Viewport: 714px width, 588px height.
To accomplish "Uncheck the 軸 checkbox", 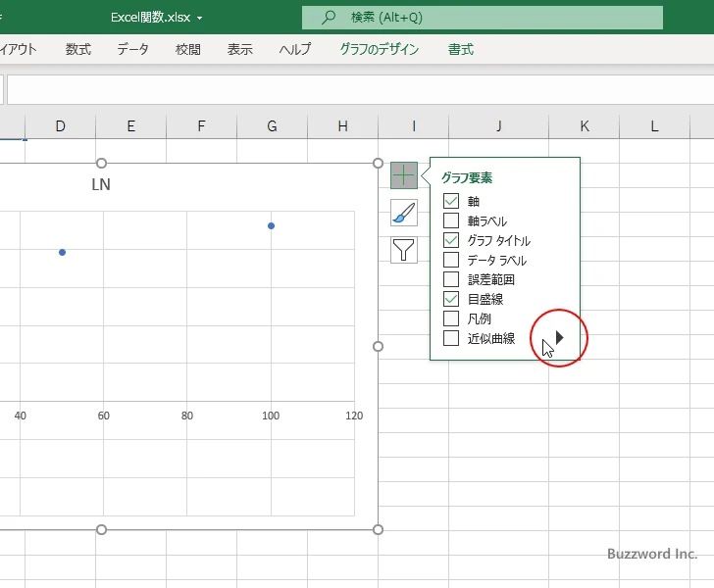I will point(451,201).
